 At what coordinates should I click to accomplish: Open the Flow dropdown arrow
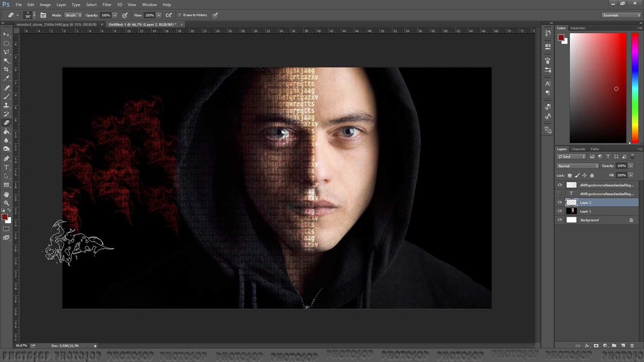159,15
